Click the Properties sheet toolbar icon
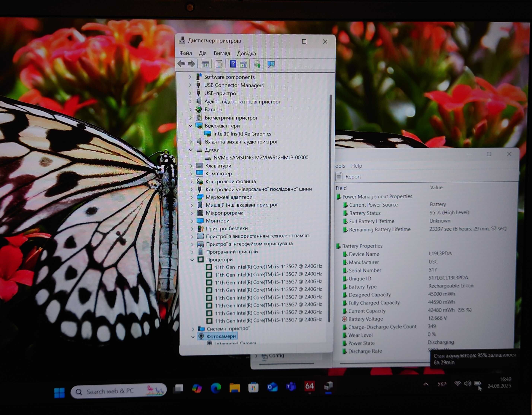Viewport: 532px width, 415px height. 219,64
